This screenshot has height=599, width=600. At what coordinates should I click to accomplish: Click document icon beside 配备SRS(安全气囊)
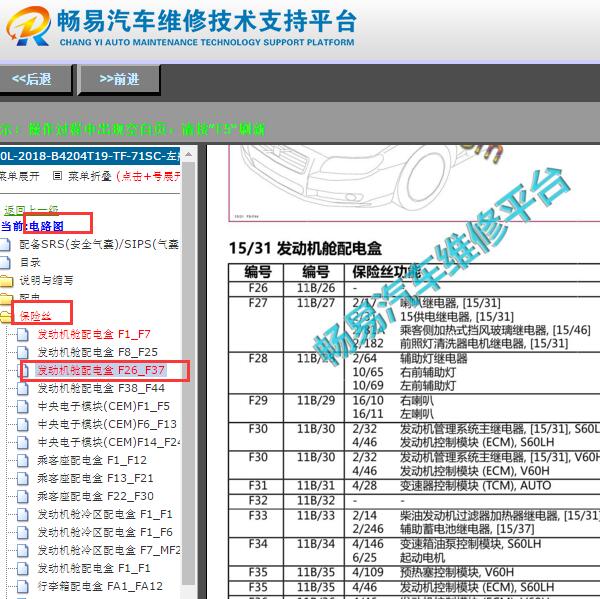5,244
